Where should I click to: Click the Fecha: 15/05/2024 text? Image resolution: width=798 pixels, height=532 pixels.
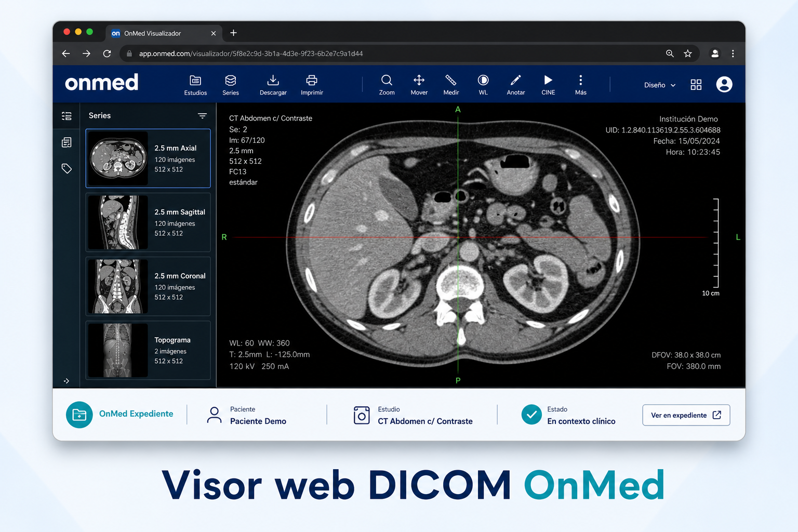[686, 141]
